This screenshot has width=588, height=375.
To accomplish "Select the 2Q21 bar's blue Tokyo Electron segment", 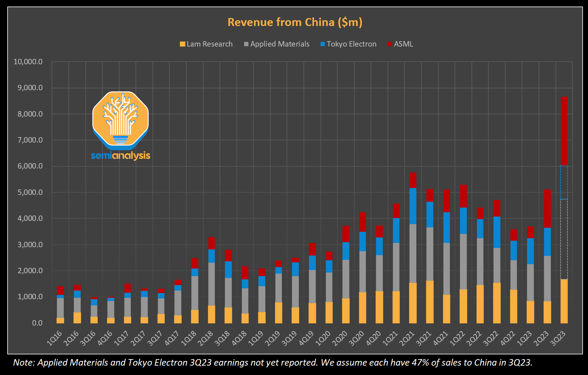I will pyautogui.click(x=413, y=206).
